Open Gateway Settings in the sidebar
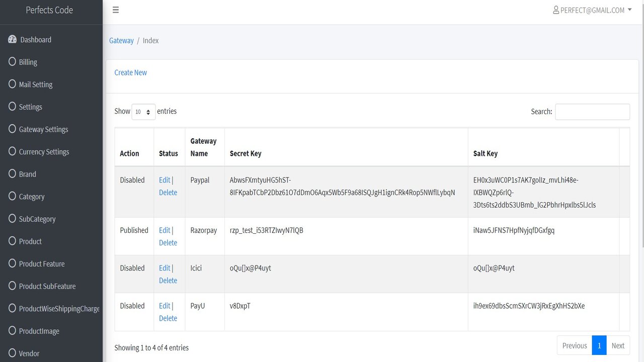644x362 pixels. pyautogui.click(x=43, y=129)
